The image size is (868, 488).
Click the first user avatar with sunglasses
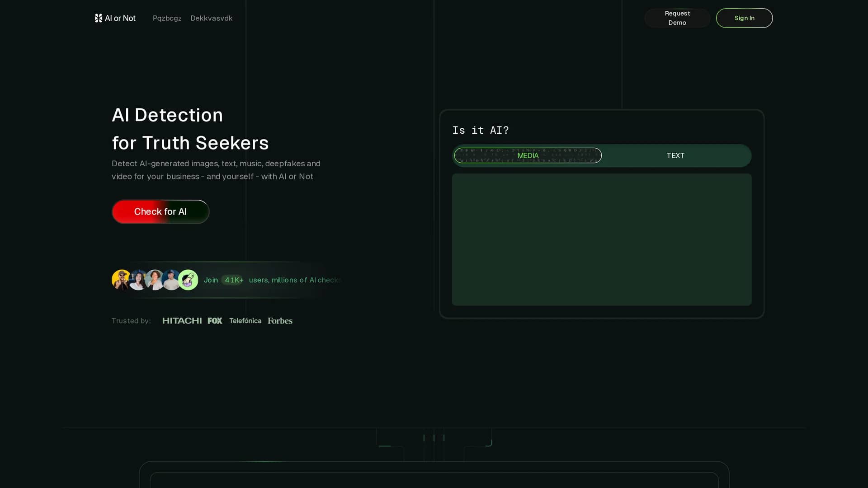(x=121, y=280)
